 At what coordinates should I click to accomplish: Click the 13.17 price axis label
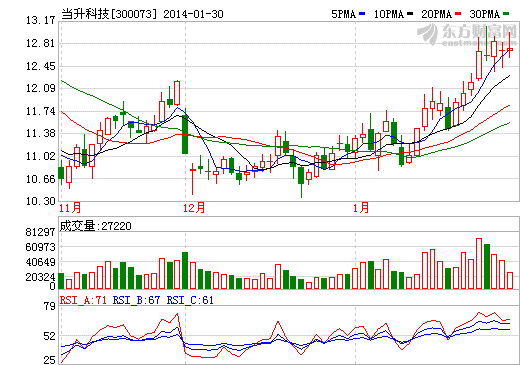tap(41, 20)
